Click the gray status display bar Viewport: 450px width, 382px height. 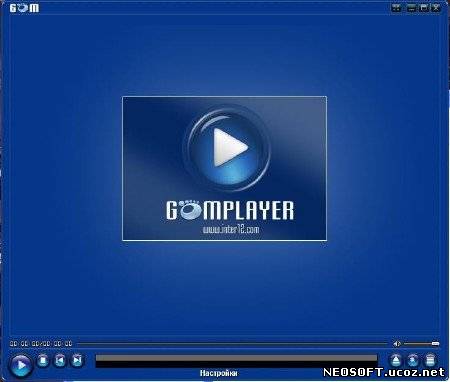click(236, 358)
